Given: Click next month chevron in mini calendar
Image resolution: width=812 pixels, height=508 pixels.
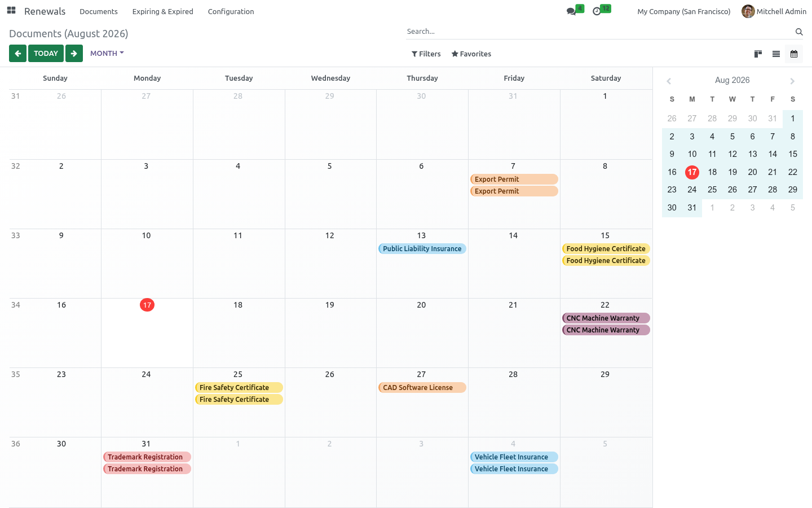Looking at the screenshot, I should click(x=792, y=81).
